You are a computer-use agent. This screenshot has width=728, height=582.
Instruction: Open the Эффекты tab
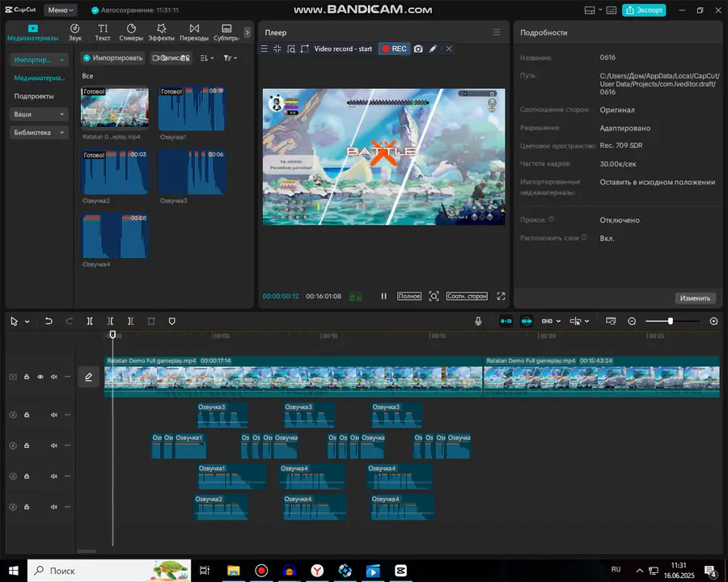[x=161, y=32]
